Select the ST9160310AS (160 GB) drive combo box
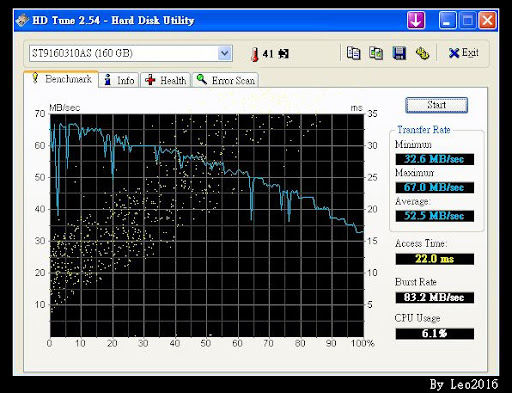Viewport: 512px width, 393px height. pos(131,53)
